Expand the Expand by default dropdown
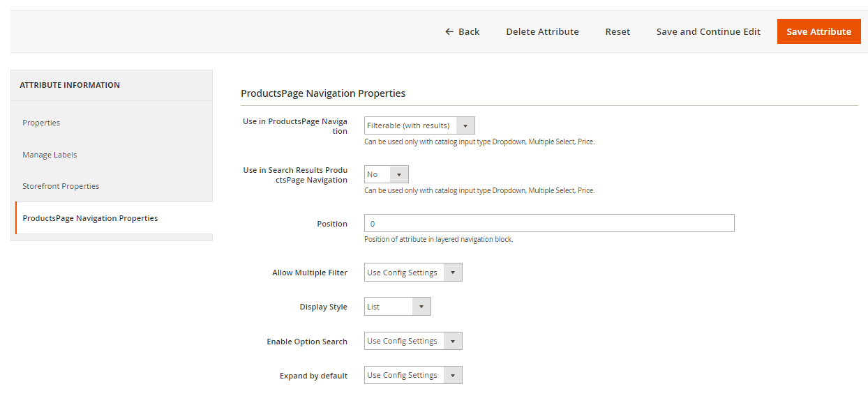The width and height of the screenshot is (868, 398). coord(413,375)
